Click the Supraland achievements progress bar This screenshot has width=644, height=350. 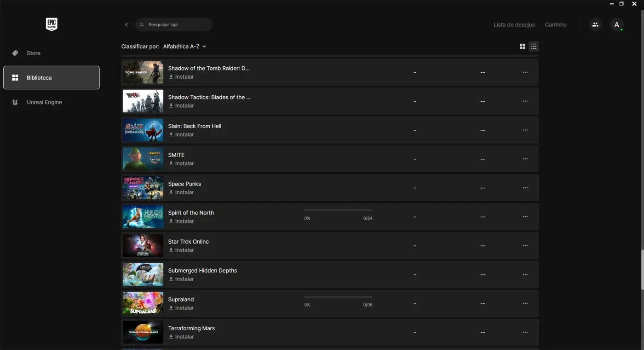click(x=338, y=297)
